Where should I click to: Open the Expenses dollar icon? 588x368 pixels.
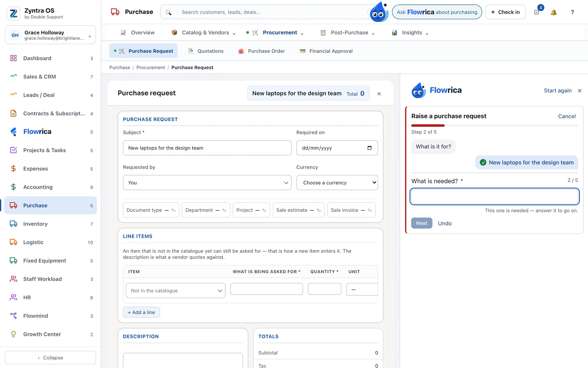point(14,169)
